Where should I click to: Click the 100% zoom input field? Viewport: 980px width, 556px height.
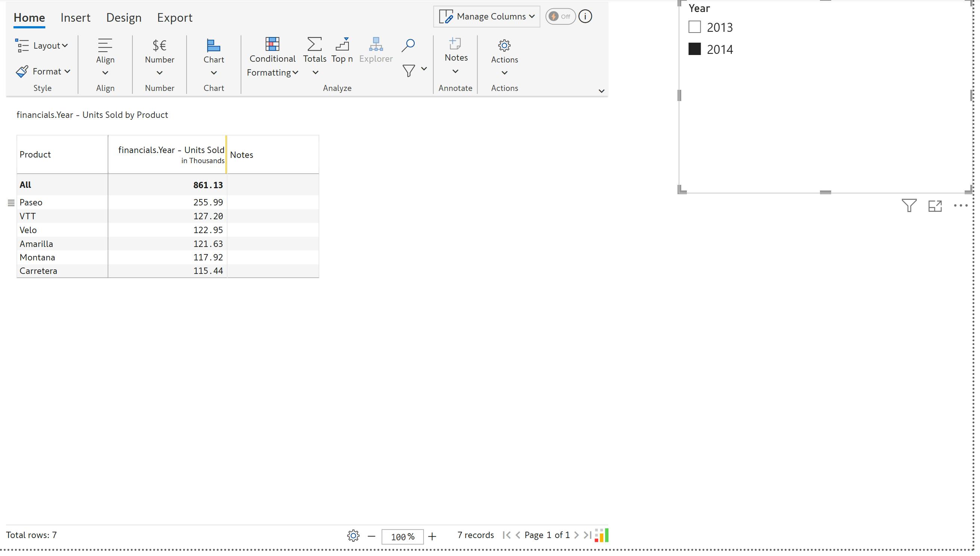click(402, 537)
